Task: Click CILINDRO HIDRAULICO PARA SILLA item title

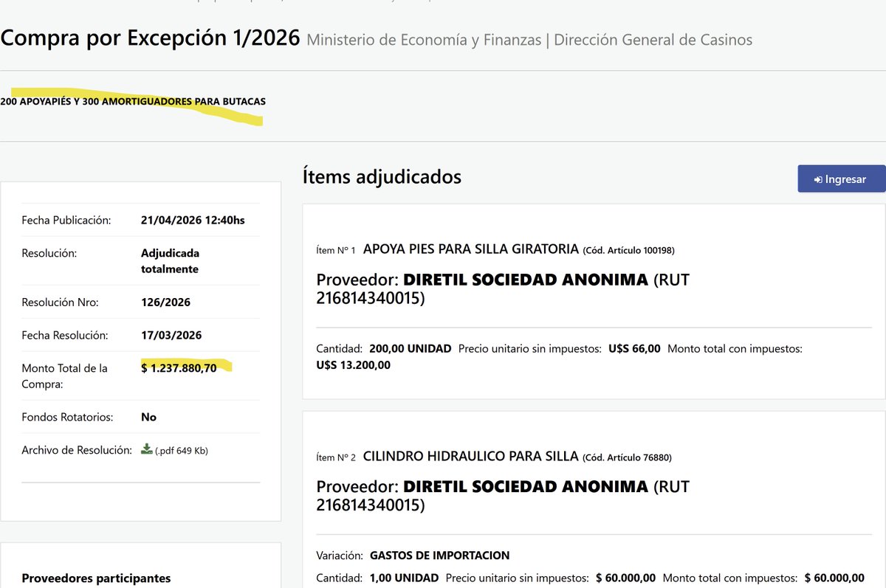Action: pyautogui.click(x=471, y=457)
